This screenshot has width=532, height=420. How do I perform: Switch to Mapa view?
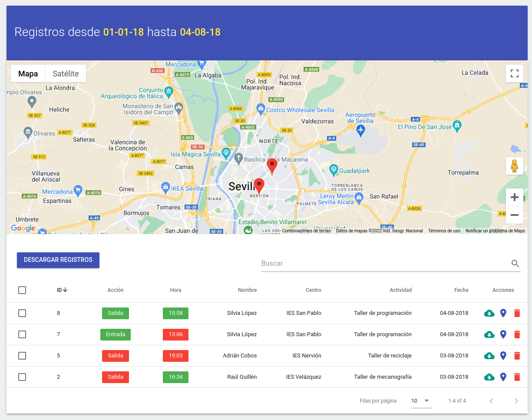(28, 73)
